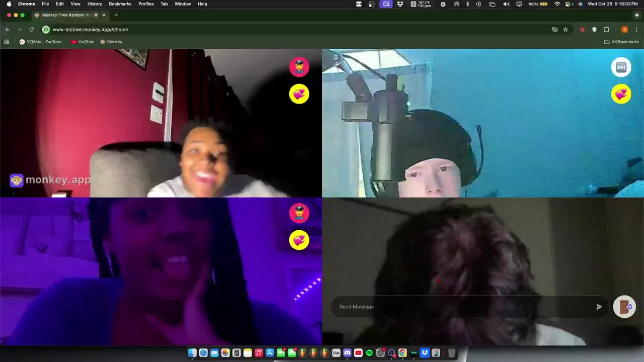Open Wi-Fi menu in menu bar
This screenshot has width=644, height=362.
(x=557, y=4)
